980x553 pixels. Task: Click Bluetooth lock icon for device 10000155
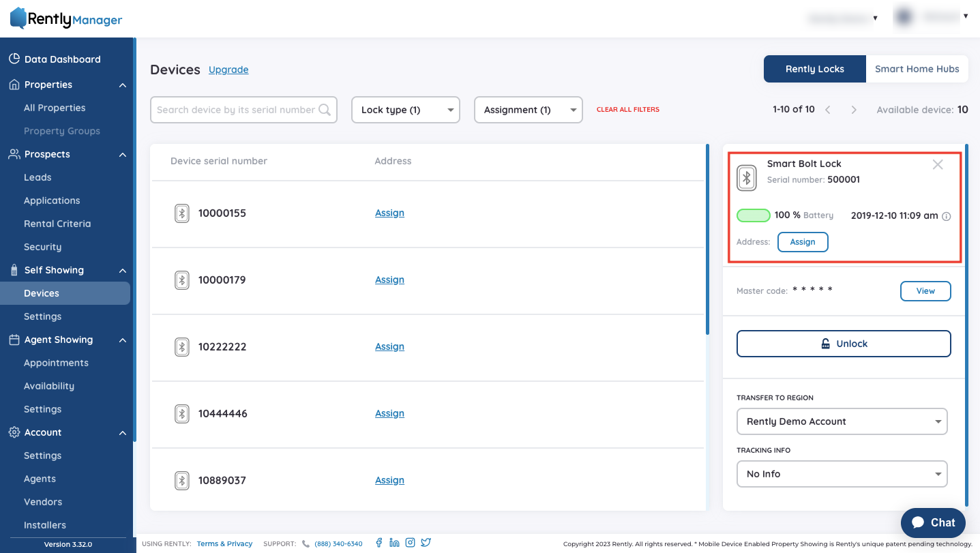(x=181, y=213)
